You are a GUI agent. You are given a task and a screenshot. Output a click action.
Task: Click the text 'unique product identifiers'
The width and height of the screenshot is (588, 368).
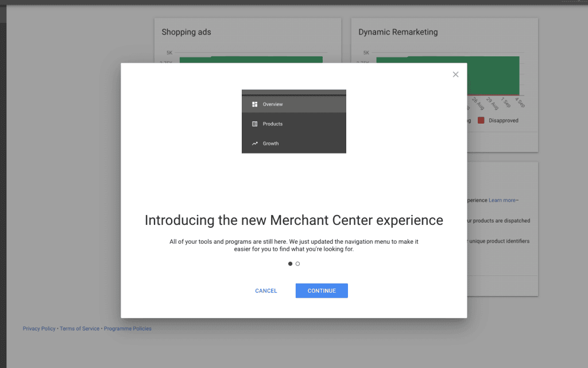(499, 241)
